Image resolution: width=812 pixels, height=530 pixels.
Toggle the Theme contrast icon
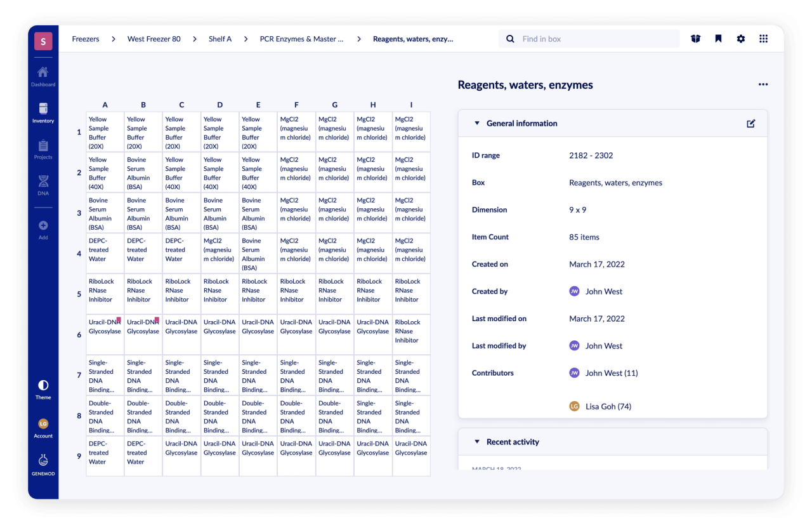point(43,385)
